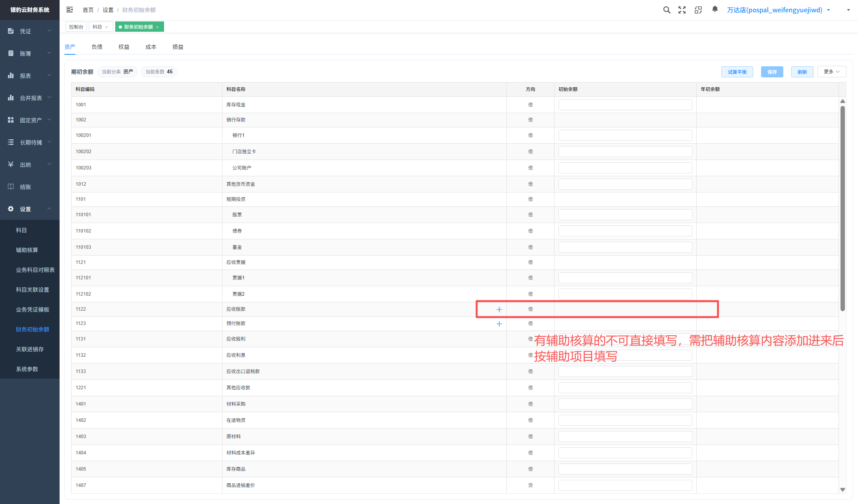Viewport: 858px width, 504px height.
Task: Switch to the 损益 tab
Action: tap(178, 47)
